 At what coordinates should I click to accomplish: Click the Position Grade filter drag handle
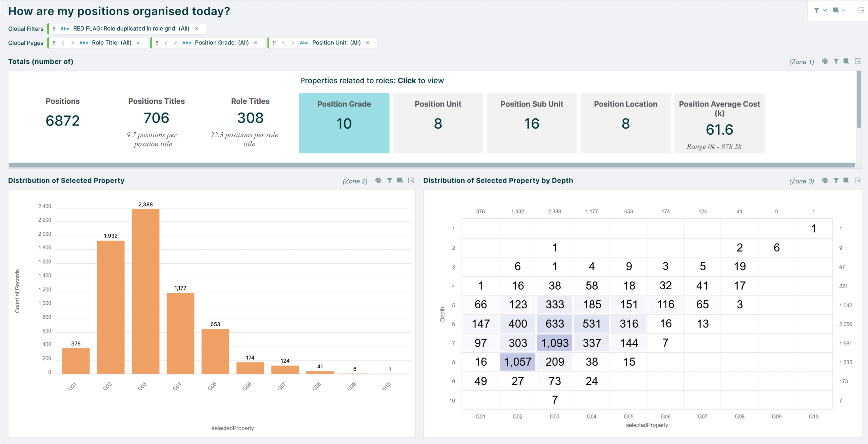(x=157, y=43)
